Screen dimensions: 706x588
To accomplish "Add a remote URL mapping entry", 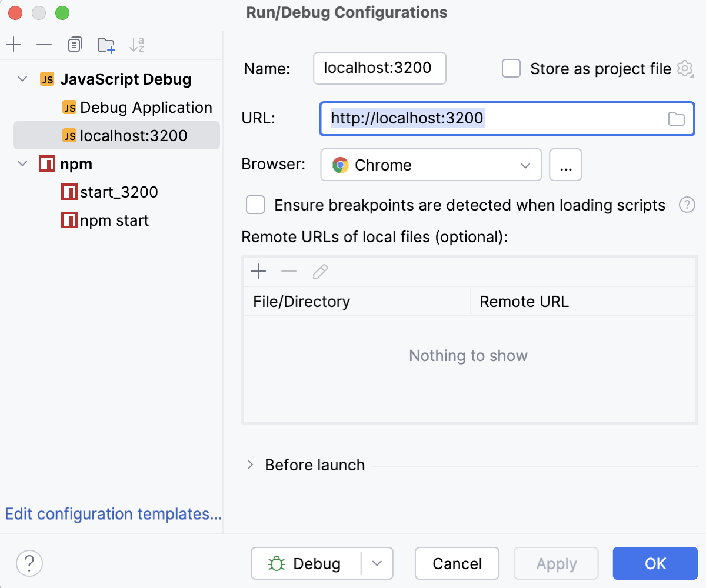I will (x=258, y=271).
